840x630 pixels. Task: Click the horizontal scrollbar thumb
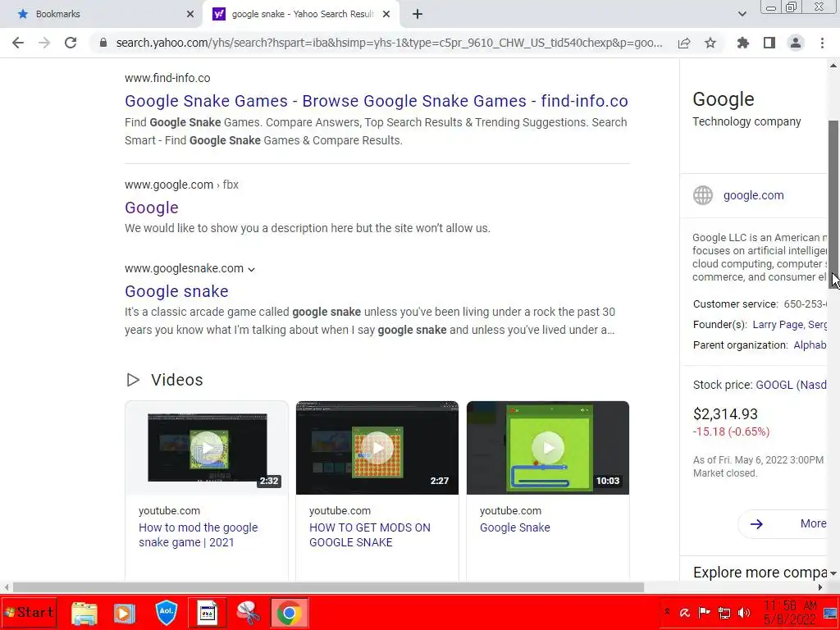tap(328, 587)
